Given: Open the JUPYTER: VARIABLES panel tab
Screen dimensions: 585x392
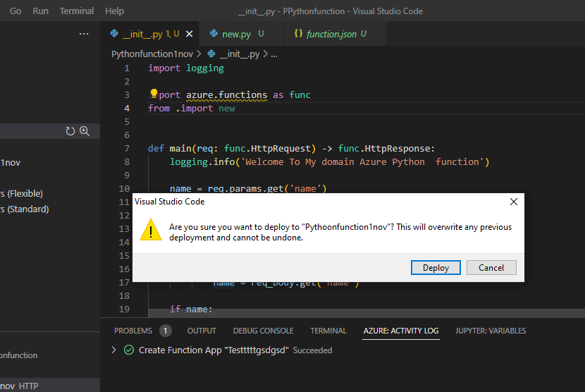Looking at the screenshot, I should click(491, 331).
